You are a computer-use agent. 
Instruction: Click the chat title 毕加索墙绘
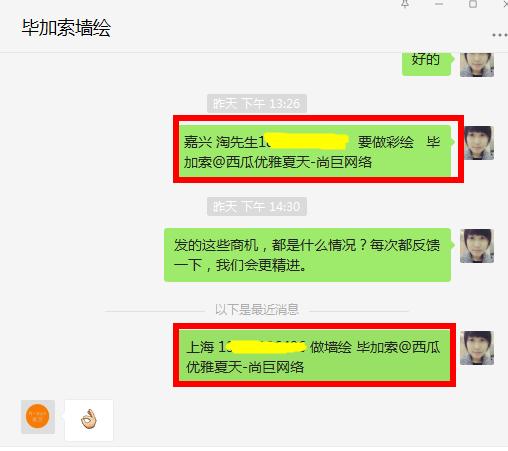click(x=66, y=27)
